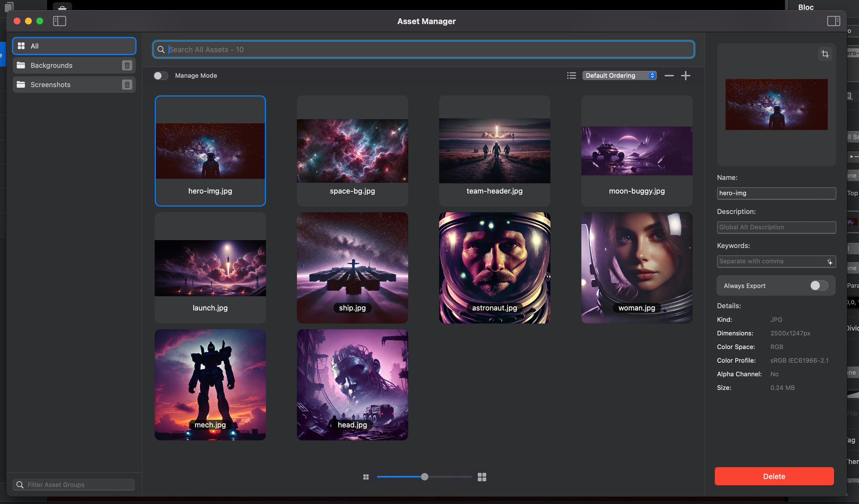Click the thumbnail size slider handle
Image resolution: width=859 pixels, height=504 pixels.
(425, 477)
